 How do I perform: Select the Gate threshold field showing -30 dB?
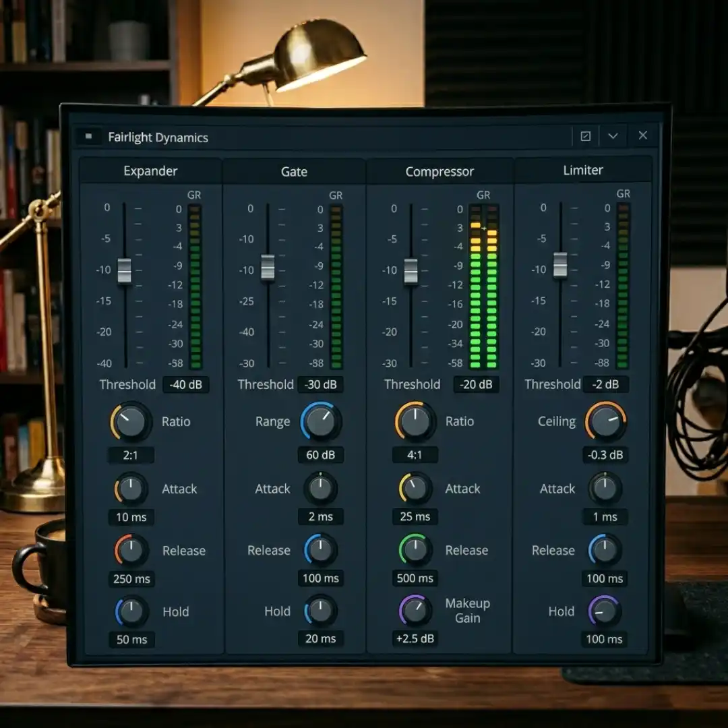click(320, 385)
